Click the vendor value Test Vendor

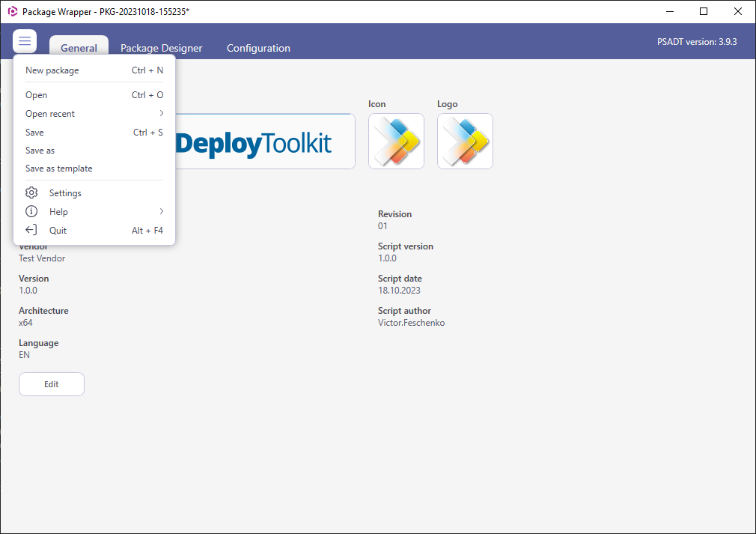pos(42,258)
